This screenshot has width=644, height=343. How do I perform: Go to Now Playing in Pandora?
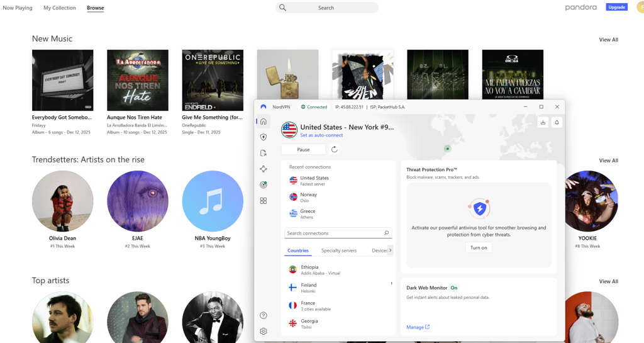(17, 8)
